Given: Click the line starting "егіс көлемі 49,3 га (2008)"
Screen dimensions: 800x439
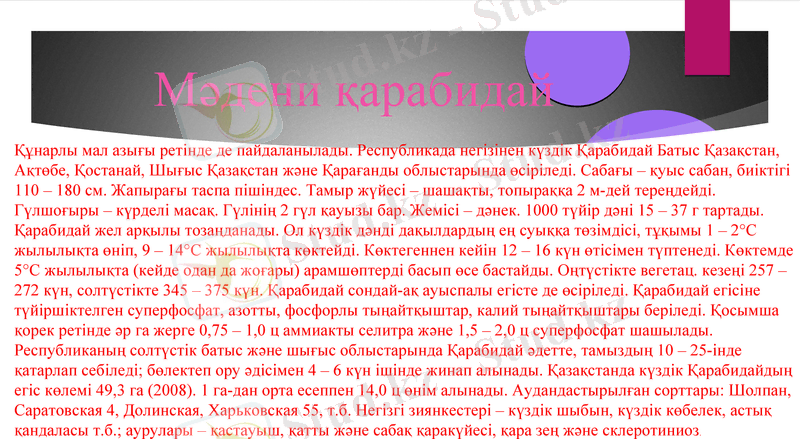Looking at the screenshot, I should [x=403, y=391].
